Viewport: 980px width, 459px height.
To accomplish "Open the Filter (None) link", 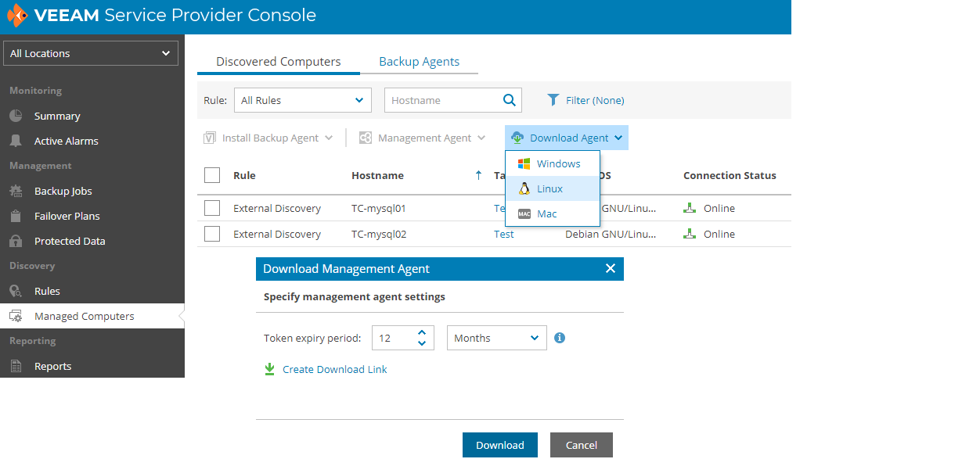I will point(595,100).
